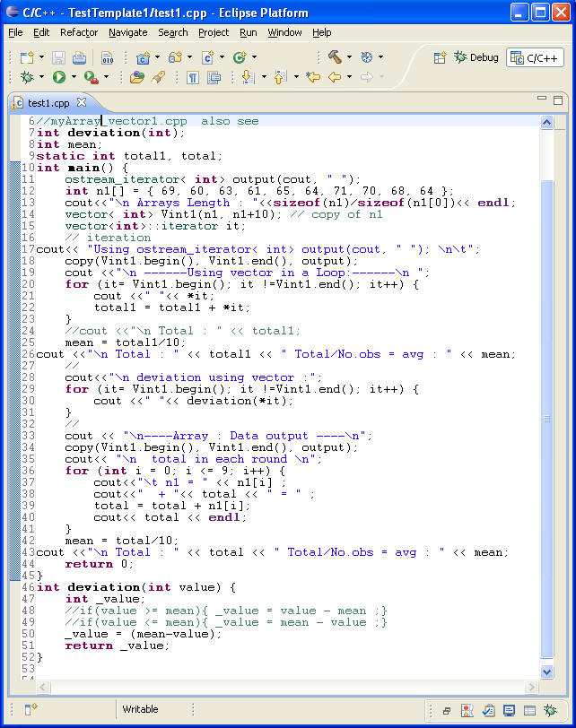Open the Project menu
The width and height of the screenshot is (576, 728).
[214, 32]
